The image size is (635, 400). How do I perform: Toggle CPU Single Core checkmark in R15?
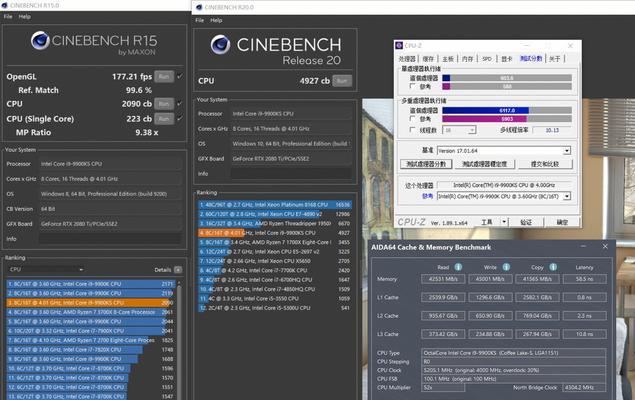(x=180, y=119)
